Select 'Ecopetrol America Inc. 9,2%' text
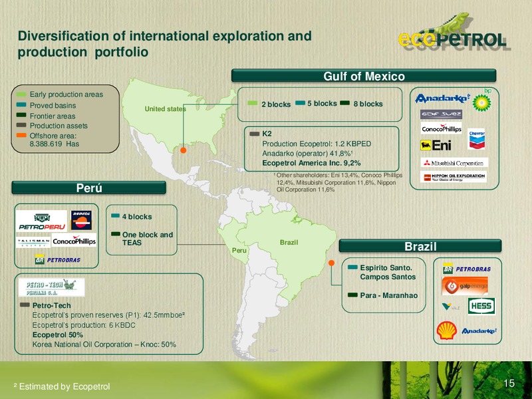 [x=311, y=163]
